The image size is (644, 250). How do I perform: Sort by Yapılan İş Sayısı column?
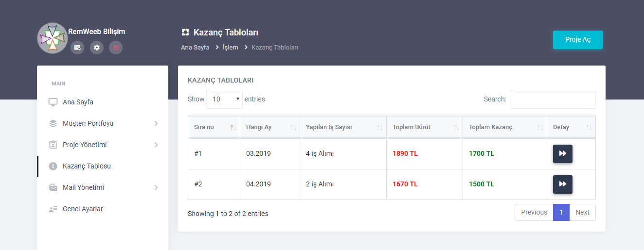tap(343, 127)
